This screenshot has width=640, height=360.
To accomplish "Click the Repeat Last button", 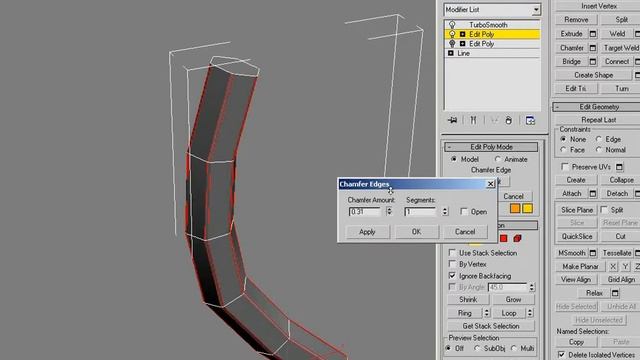I will coord(599,120).
